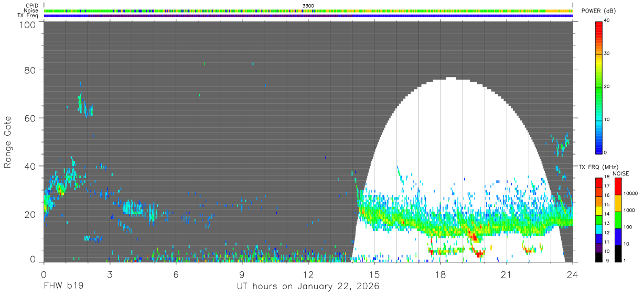
Task: Click the "30" tick on the power scale
Action: pyautogui.click(x=607, y=53)
